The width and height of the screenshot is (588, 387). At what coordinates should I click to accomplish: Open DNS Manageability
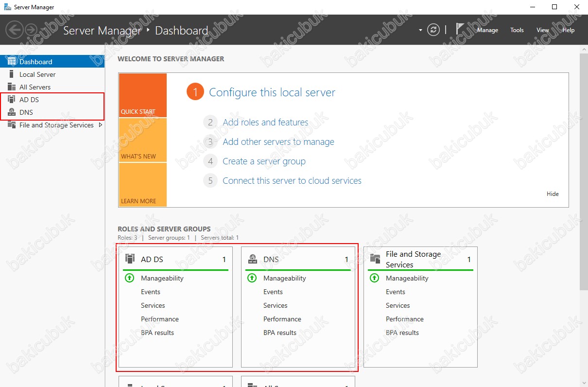coord(285,278)
